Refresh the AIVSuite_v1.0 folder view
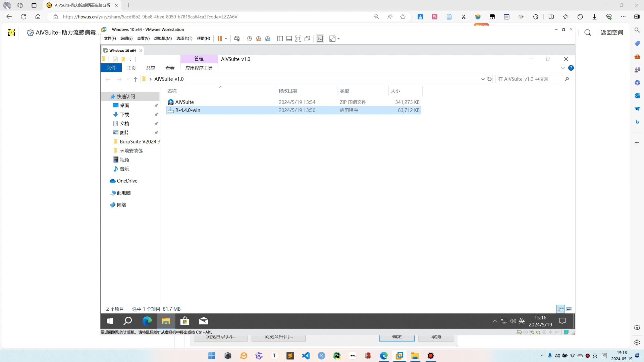644x362 pixels. (489, 79)
